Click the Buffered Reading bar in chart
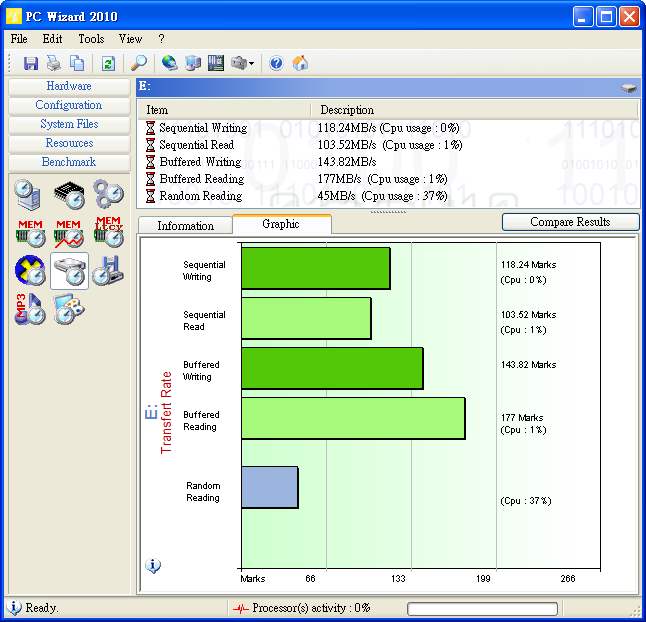The height and width of the screenshot is (622, 646). click(x=353, y=418)
